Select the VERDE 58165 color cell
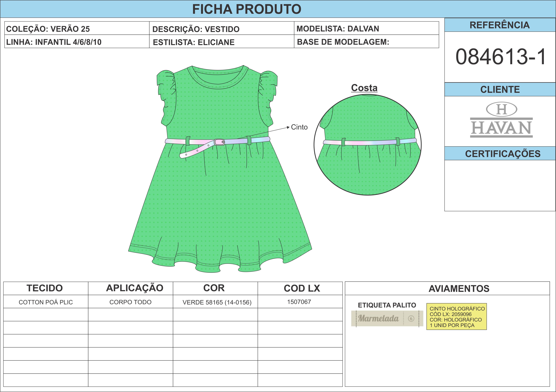The width and height of the screenshot is (556, 392). tap(217, 302)
